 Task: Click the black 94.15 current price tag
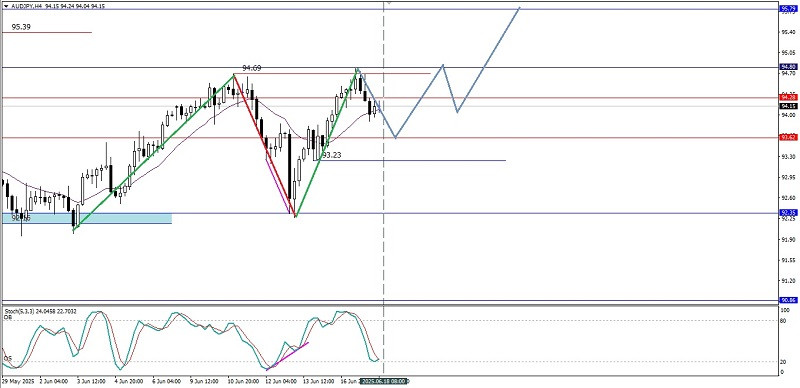tap(788, 106)
